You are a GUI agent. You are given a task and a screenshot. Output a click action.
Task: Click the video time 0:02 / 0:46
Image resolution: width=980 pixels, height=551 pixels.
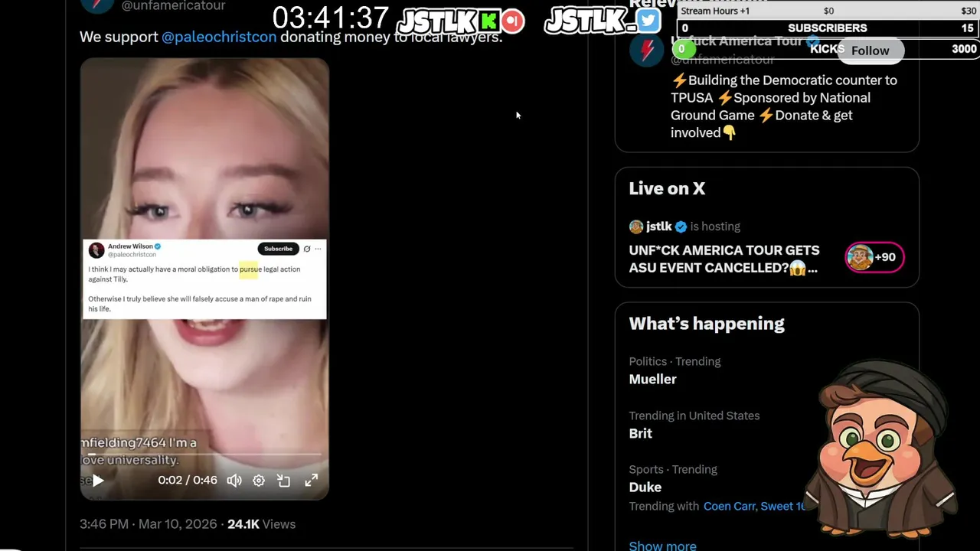188,481
